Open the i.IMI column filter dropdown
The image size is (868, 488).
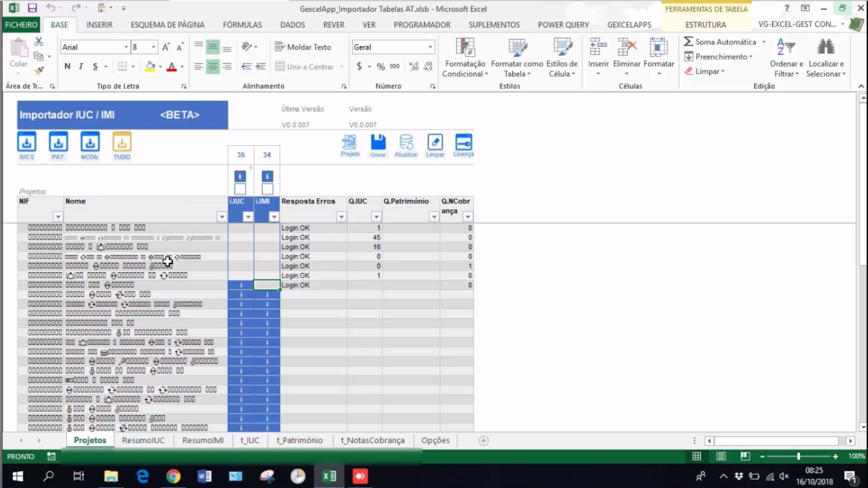[274, 217]
